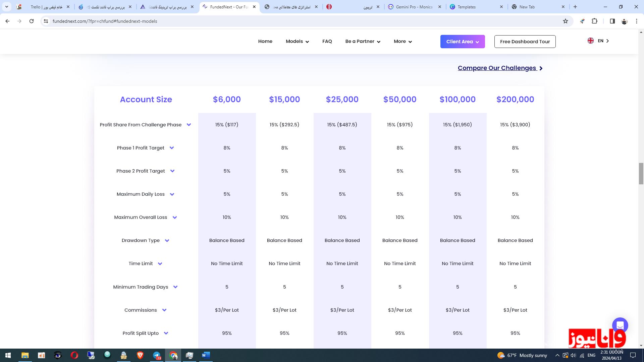Viewport: 644px width, 362px height.
Task: Go to Home in site navigation
Action: coord(265,41)
